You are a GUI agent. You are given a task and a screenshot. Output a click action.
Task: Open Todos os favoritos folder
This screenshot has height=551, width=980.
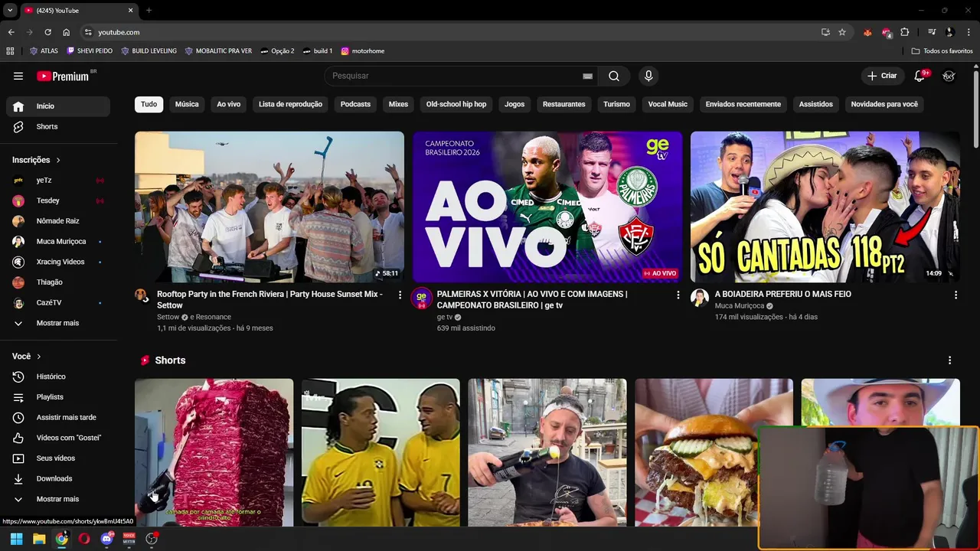point(942,51)
